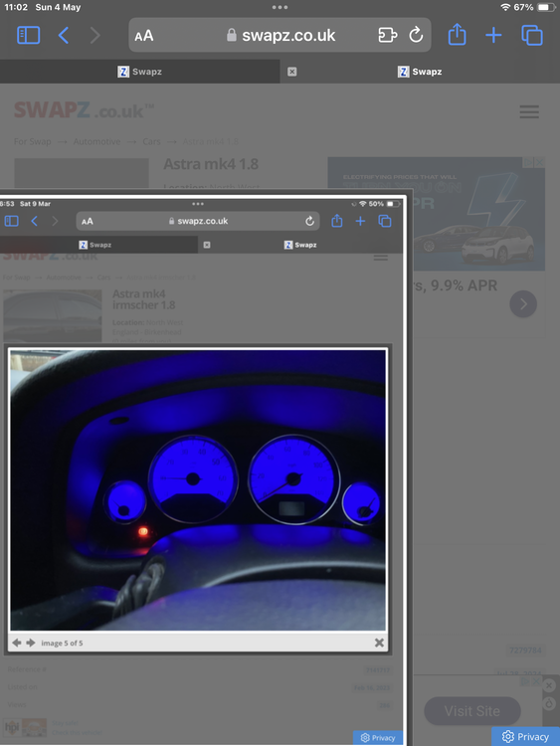Screen dimensions: 560x746
Task: Open the Privacy settings button
Action: 526,736
